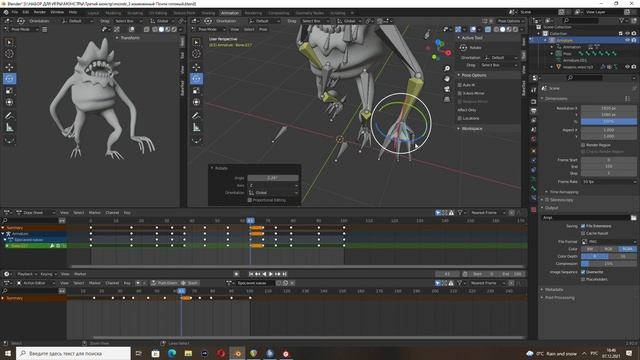Enable Auto IK checkbox
640x360 pixels.
click(x=460, y=85)
